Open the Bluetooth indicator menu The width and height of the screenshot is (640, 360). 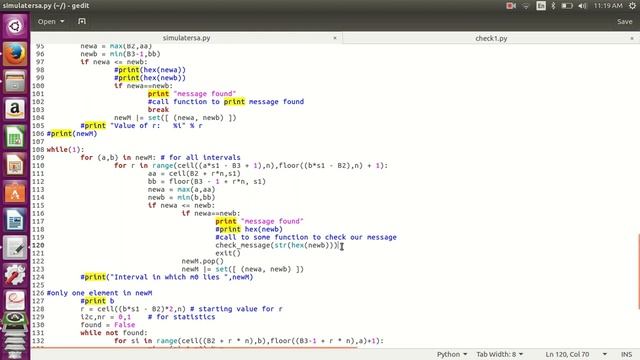(x=553, y=6)
